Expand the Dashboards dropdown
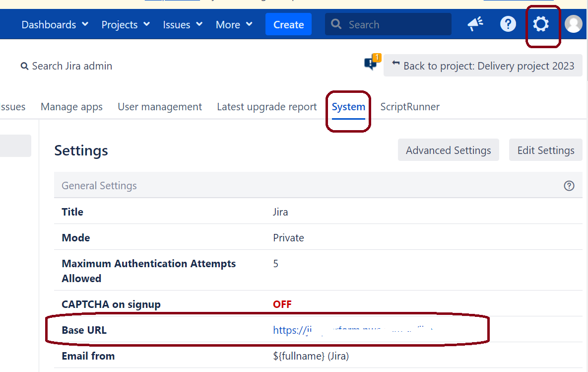The height and width of the screenshot is (372, 588). (55, 24)
